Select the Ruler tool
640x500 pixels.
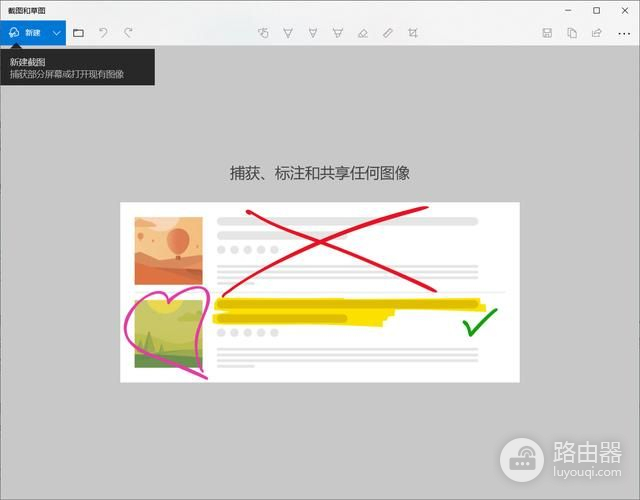(388, 33)
